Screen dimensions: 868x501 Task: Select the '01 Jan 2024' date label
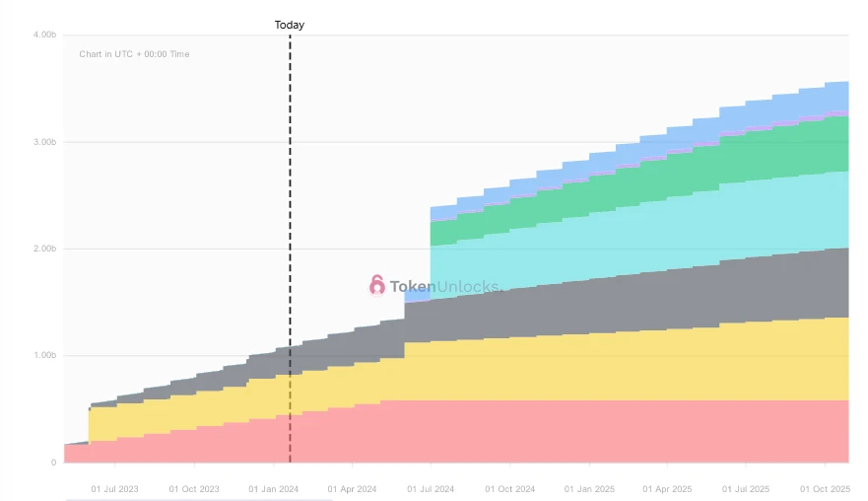(274, 488)
